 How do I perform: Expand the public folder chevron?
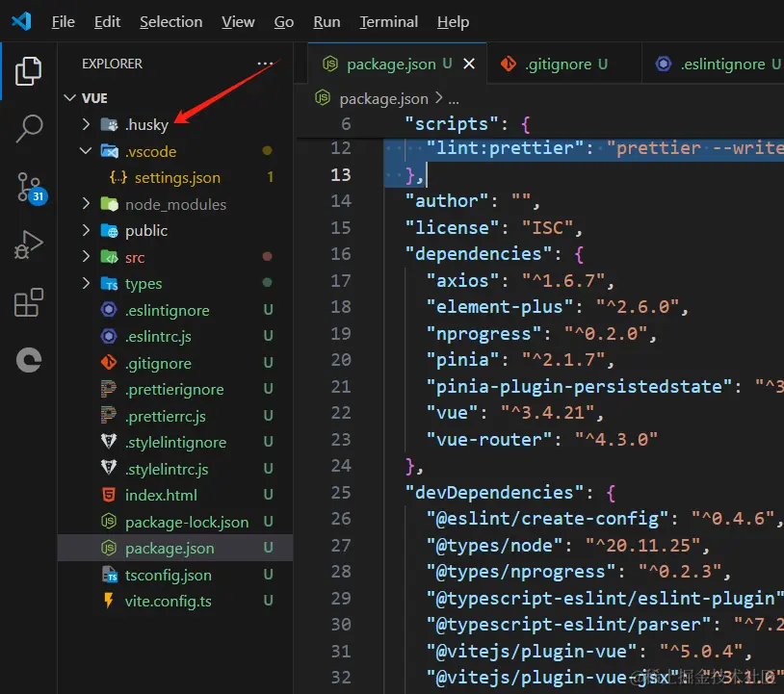[86, 230]
